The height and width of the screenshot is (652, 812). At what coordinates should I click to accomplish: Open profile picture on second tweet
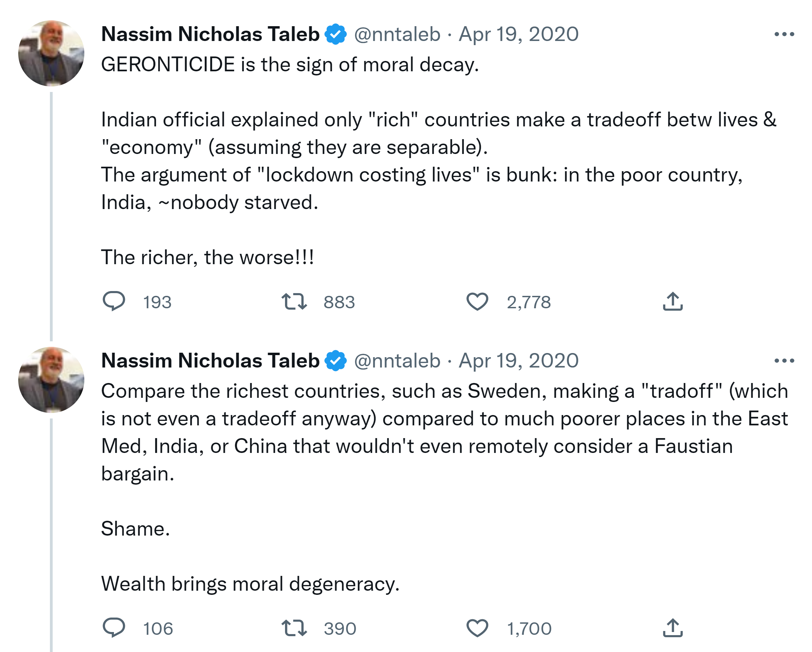click(51, 380)
